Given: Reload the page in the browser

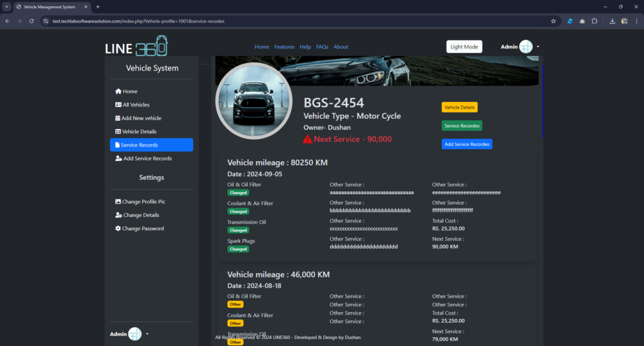Looking at the screenshot, I should point(31,21).
